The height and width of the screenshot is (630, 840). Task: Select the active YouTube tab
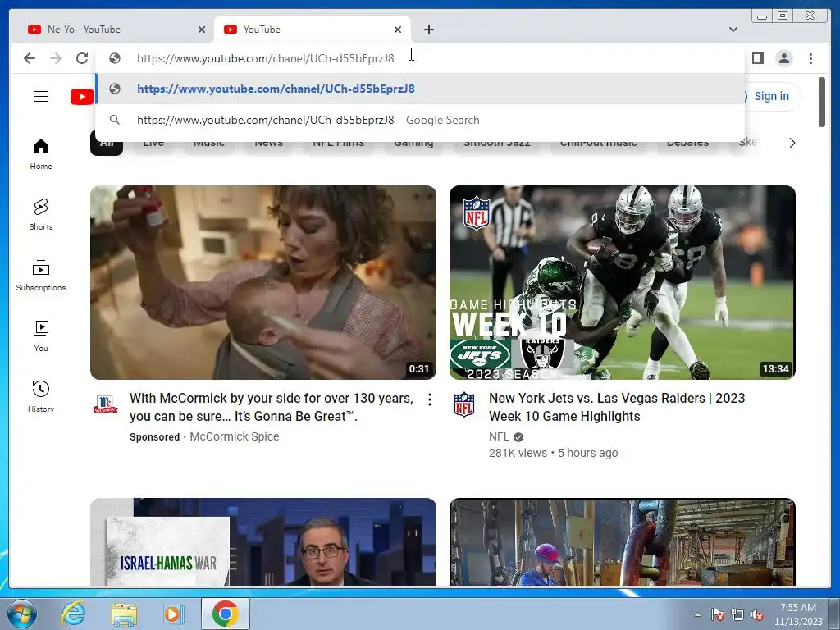(313, 30)
